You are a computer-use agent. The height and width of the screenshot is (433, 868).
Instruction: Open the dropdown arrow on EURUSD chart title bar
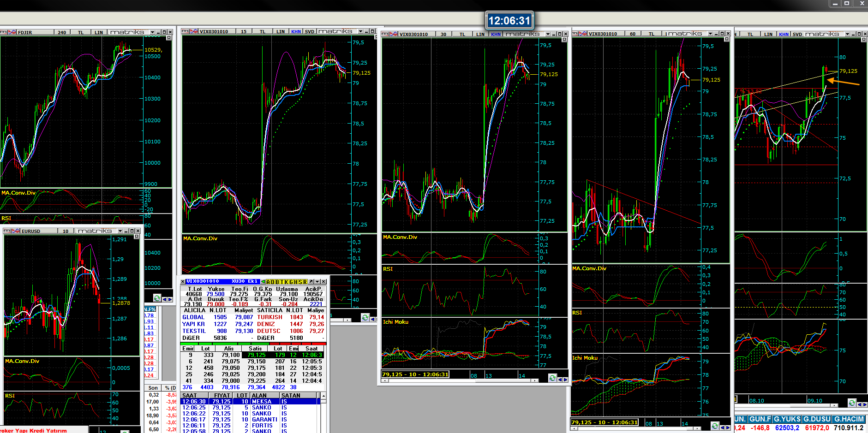click(x=120, y=231)
